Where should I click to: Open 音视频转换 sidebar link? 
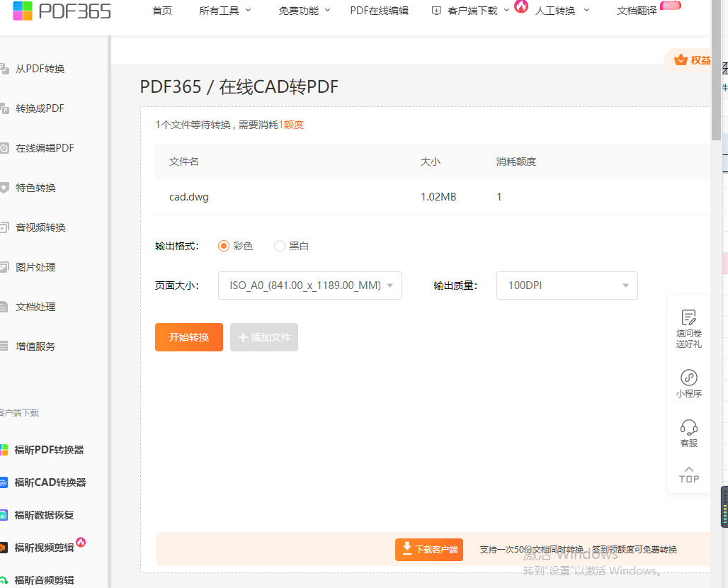(40, 227)
